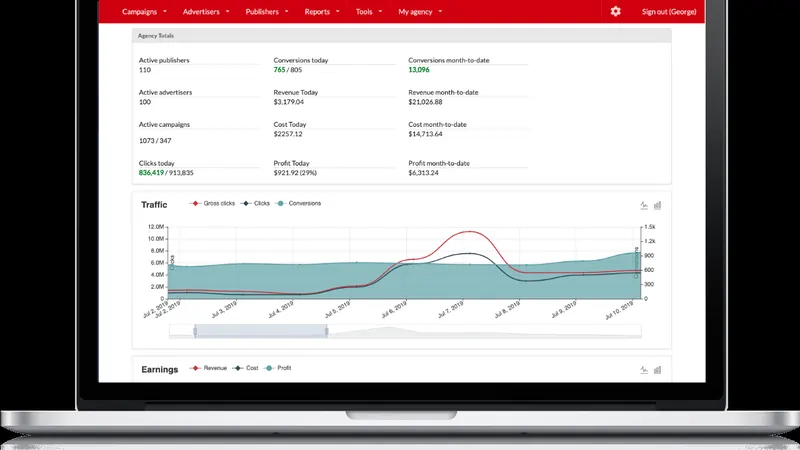Click the Profit Today amount $921.92 (29%)

[x=295, y=173]
